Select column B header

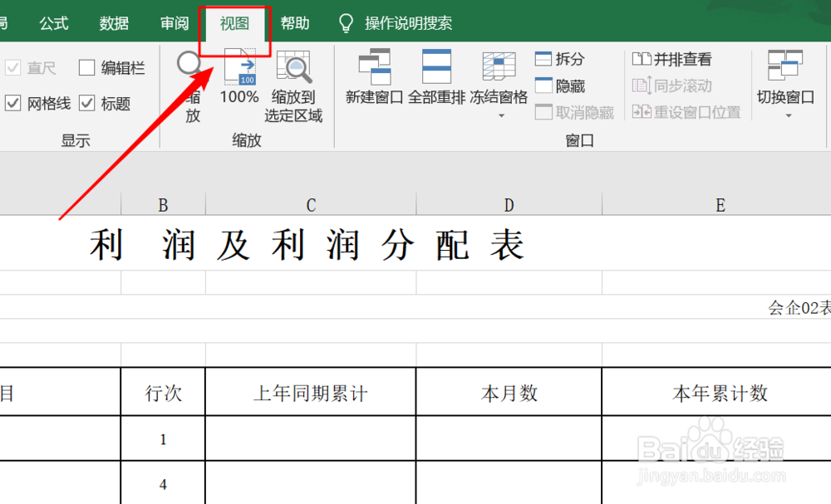[163, 205]
